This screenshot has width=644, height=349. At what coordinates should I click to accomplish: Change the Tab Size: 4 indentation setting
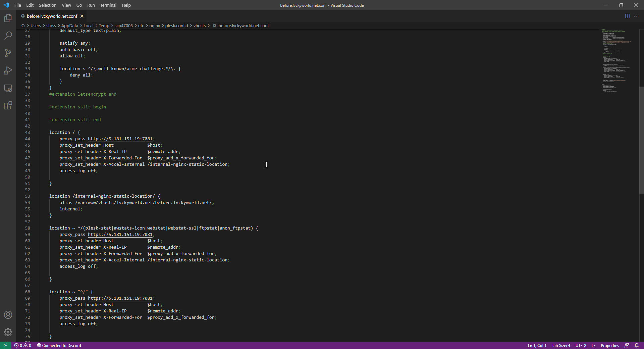(x=561, y=345)
